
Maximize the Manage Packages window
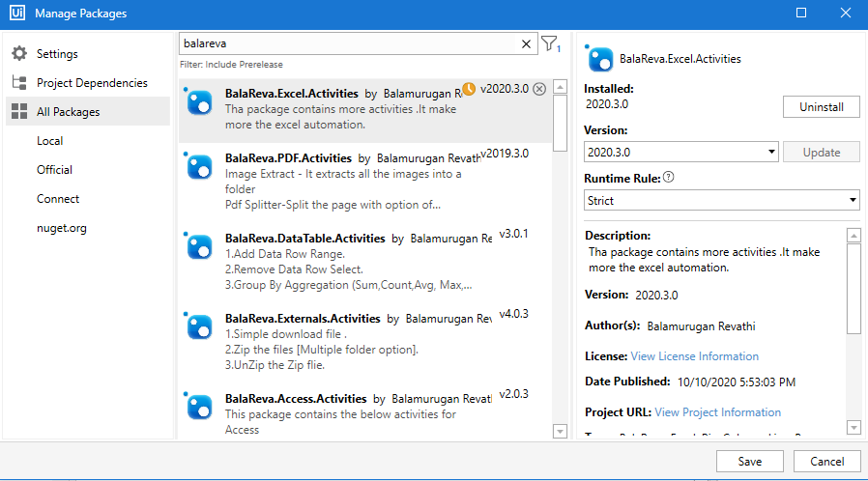[801, 13]
